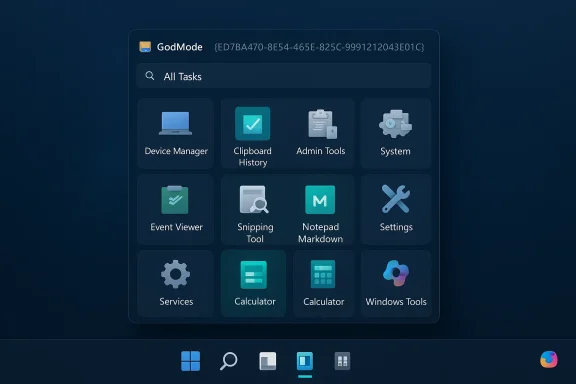Open Device Manager tile
Viewport: 576px width, 384px height.
pos(176,133)
